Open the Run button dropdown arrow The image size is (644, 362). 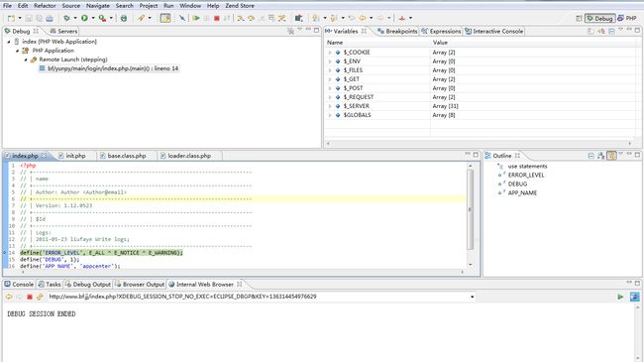pyautogui.click(x=93, y=18)
